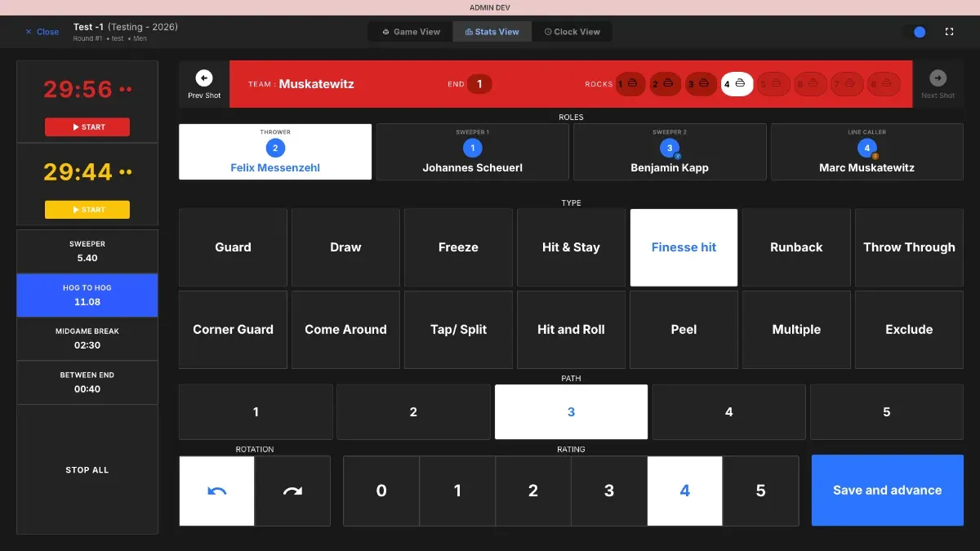Set rating to 5
980x551 pixels.
760,491
